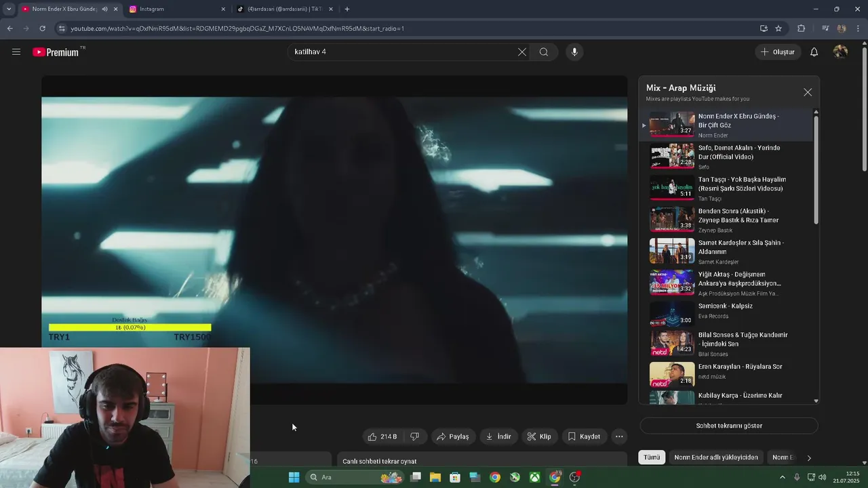Select the current track Norm Ender X Ebru Gündeş - Bir Çift Göz
This screenshot has width=868, height=488.
[x=726, y=125]
